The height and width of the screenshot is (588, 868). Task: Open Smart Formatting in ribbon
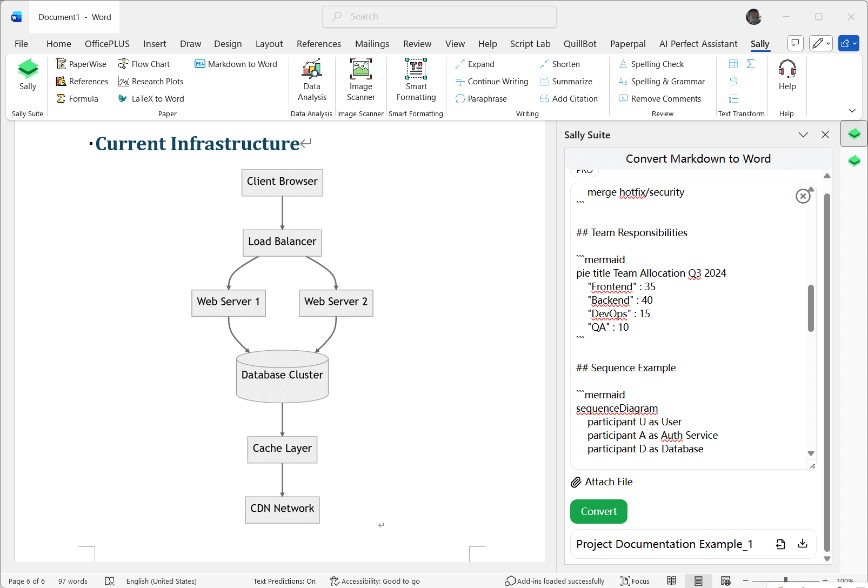[416, 80]
